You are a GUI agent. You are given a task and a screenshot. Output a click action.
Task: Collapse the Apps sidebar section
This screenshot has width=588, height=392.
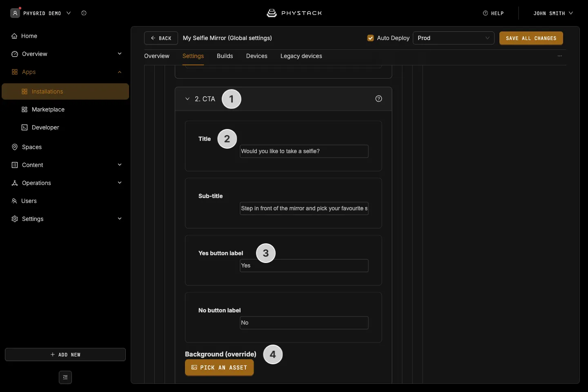coord(120,72)
